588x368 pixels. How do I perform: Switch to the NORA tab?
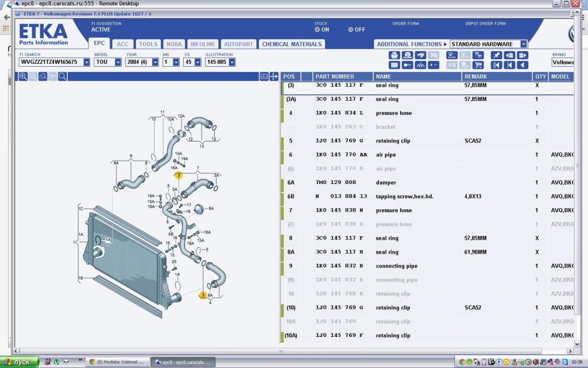[x=174, y=44]
